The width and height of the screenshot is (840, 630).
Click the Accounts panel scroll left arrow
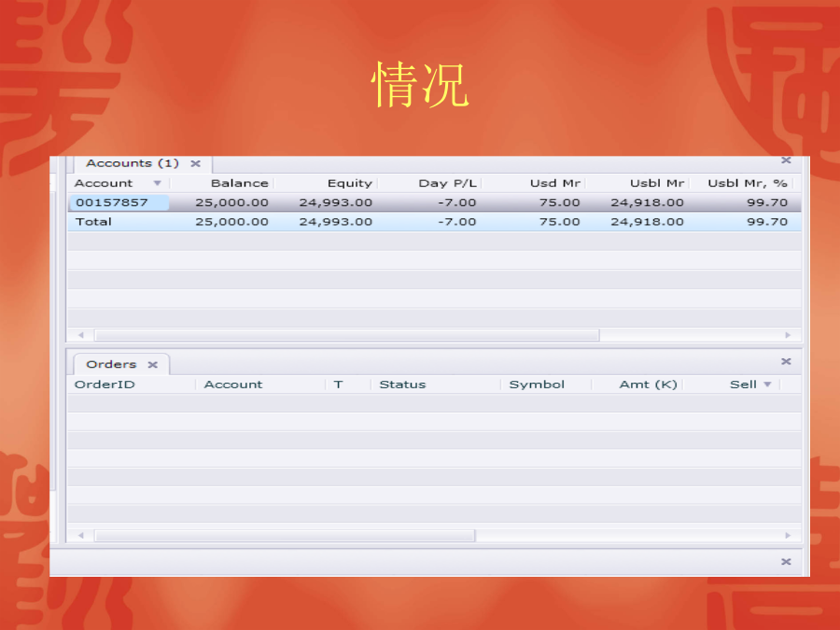(x=81, y=335)
